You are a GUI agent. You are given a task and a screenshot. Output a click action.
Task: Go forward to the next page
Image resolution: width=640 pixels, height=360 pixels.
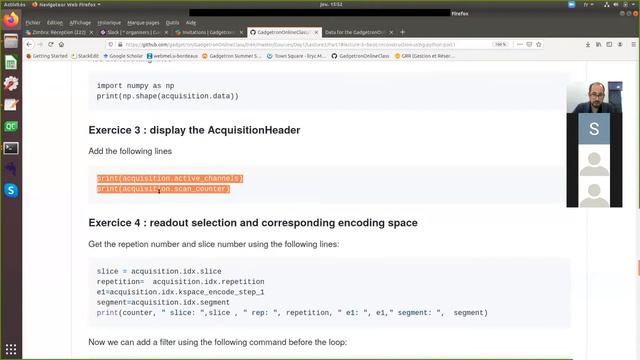[x=40, y=44]
